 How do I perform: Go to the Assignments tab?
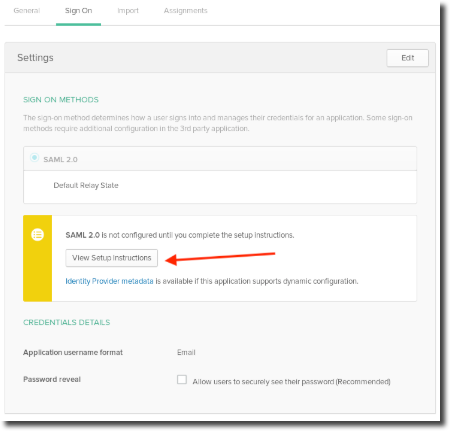click(185, 11)
